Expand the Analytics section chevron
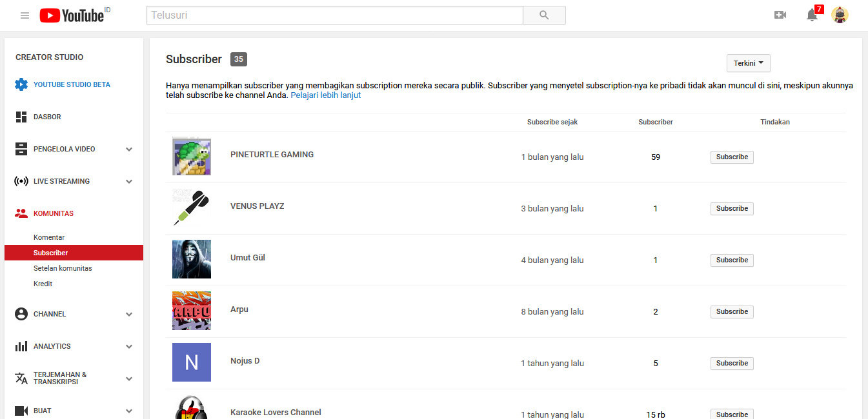Viewport: 868px width, 419px height. (129, 346)
